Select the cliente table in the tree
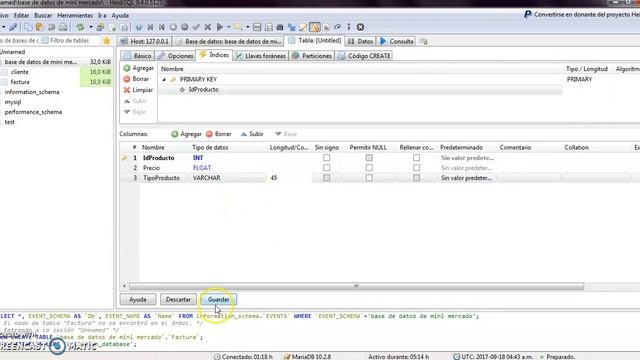Viewport: 640px width, 360px height. tap(20, 72)
